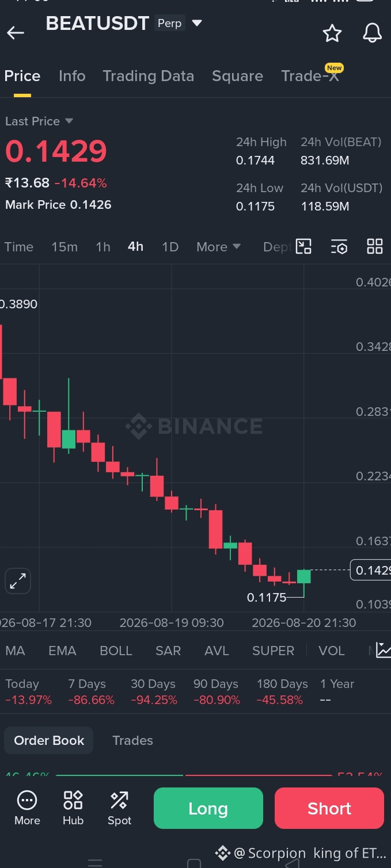Tap the order book buy/sell ratio bar
Screen dimensions: 391x868
(x=193, y=776)
